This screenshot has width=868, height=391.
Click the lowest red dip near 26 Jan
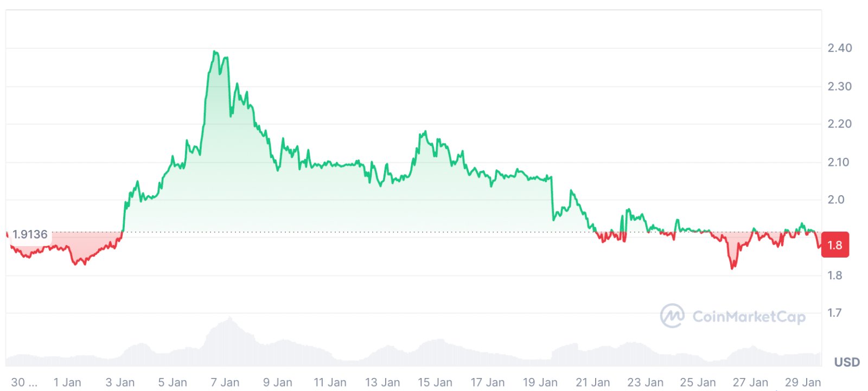(732, 267)
